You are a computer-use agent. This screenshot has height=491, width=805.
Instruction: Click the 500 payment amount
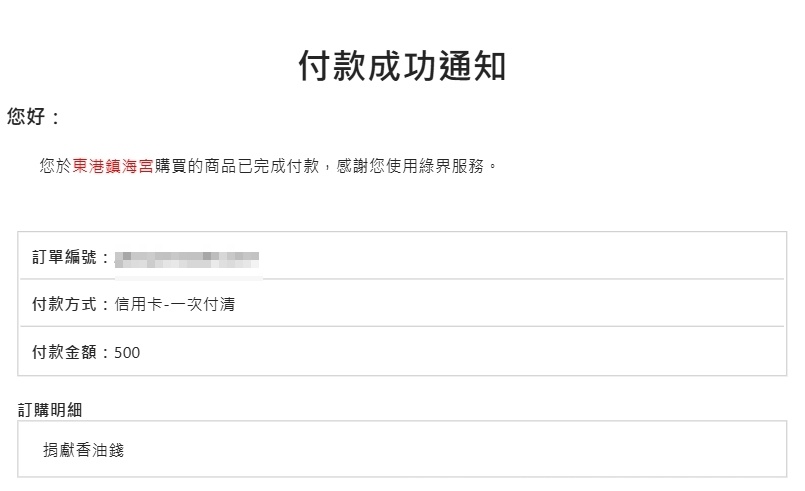coord(127,353)
